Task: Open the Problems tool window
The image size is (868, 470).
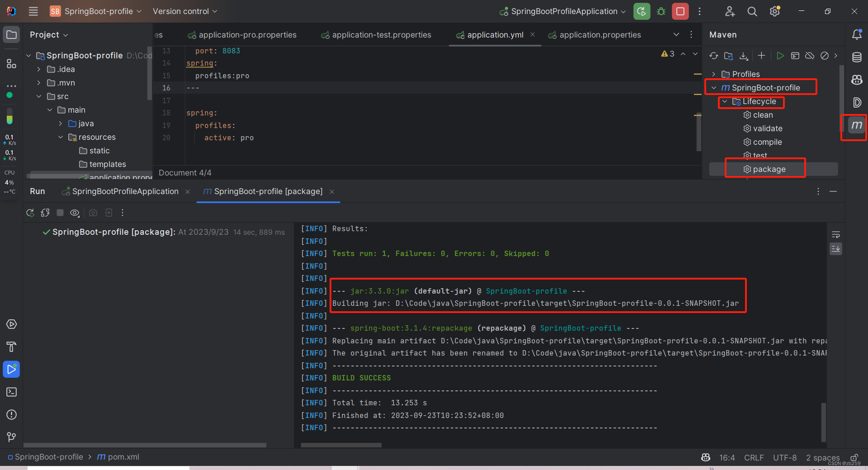Action: point(11,414)
